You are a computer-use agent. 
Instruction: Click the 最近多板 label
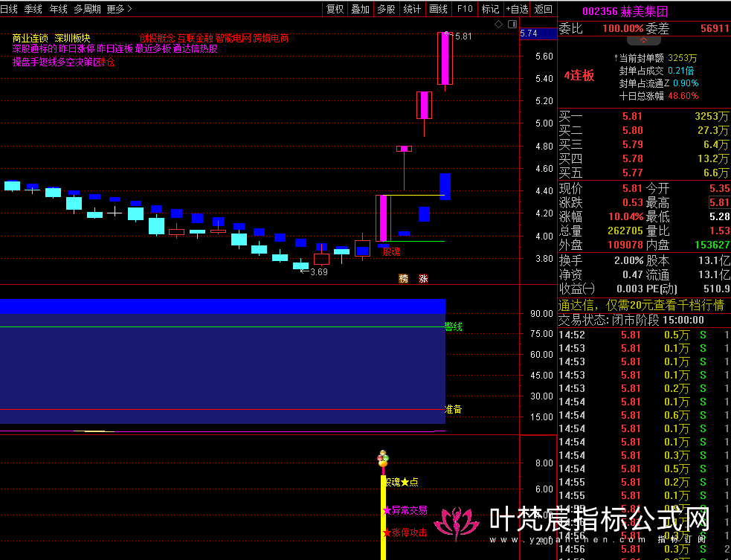pyautogui.click(x=153, y=48)
